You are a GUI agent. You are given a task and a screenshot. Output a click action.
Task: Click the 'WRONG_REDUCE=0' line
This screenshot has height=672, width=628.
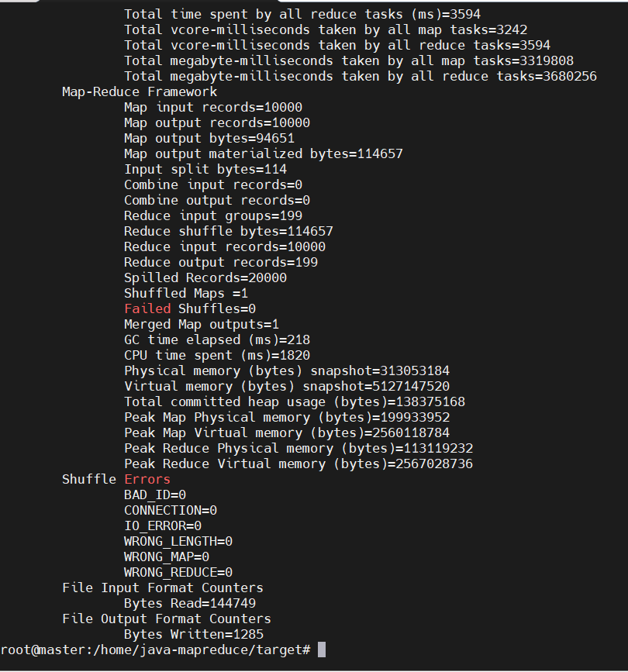(178, 572)
